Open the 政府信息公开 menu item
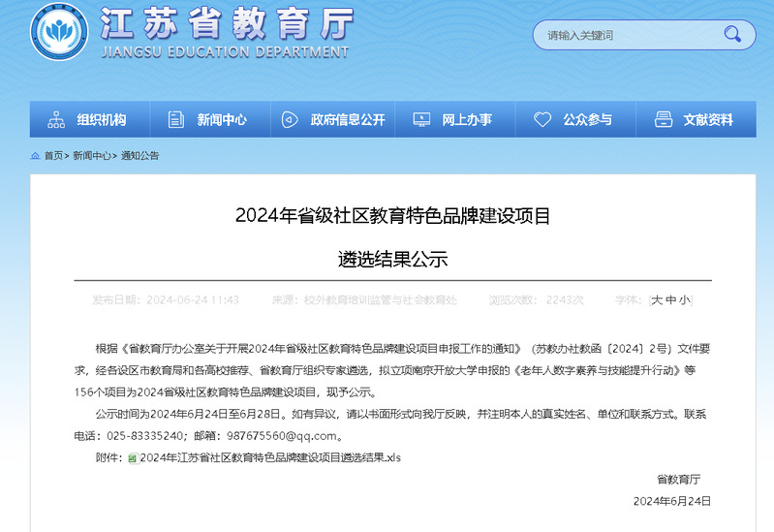The width and height of the screenshot is (774, 532). [x=348, y=120]
